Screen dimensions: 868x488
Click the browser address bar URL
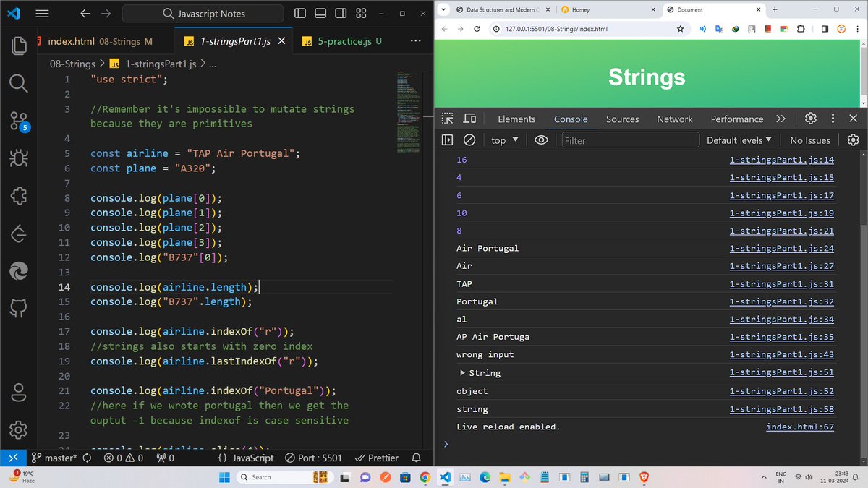point(556,29)
